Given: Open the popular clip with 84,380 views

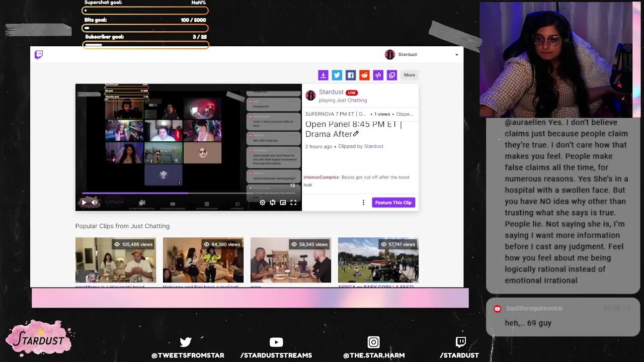Looking at the screenshot, I should tap(203, 260).
